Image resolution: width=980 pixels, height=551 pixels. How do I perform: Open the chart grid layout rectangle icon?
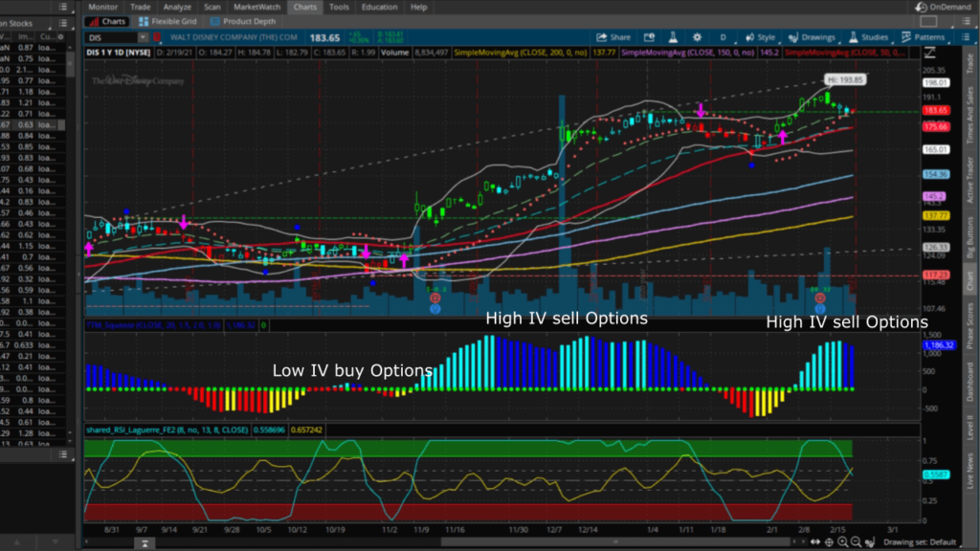(x=928, y=21)
